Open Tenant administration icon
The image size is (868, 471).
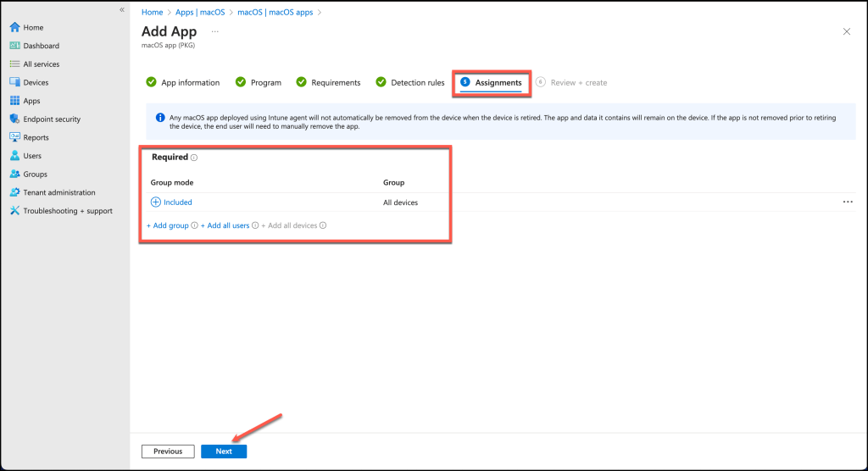(14, 192)
